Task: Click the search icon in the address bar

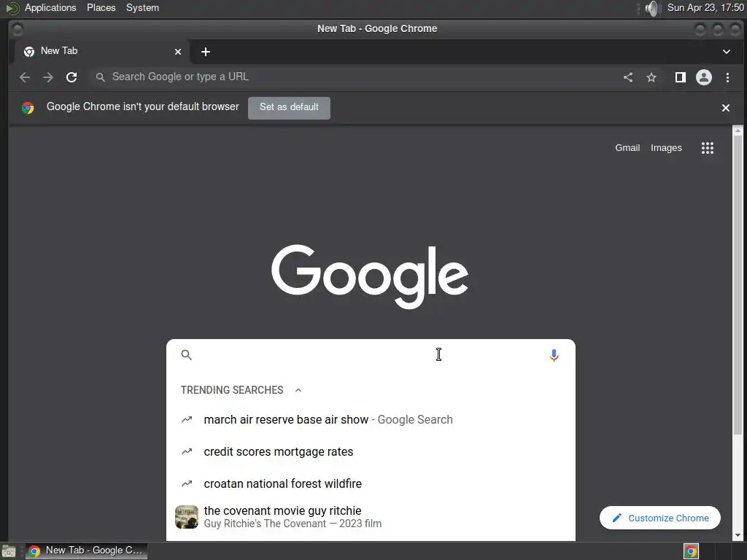Action: coord(100,77)
